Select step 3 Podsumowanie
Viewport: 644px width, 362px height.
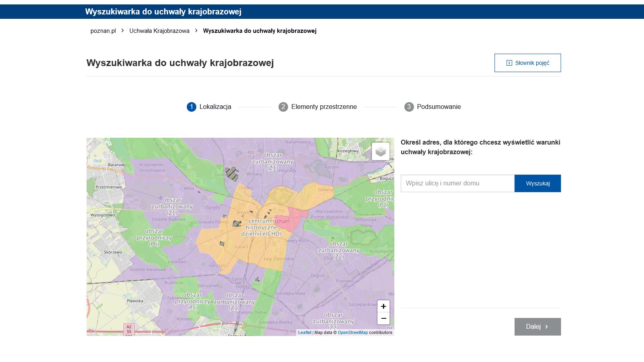coord(433,107)
